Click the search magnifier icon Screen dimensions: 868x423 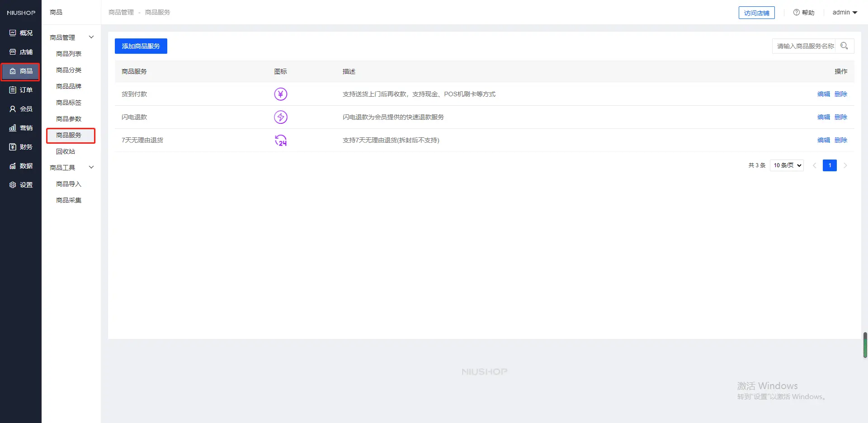(844, 46)
